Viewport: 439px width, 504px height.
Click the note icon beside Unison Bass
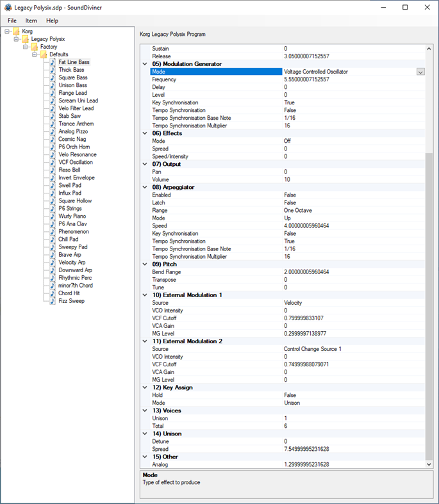53,85
